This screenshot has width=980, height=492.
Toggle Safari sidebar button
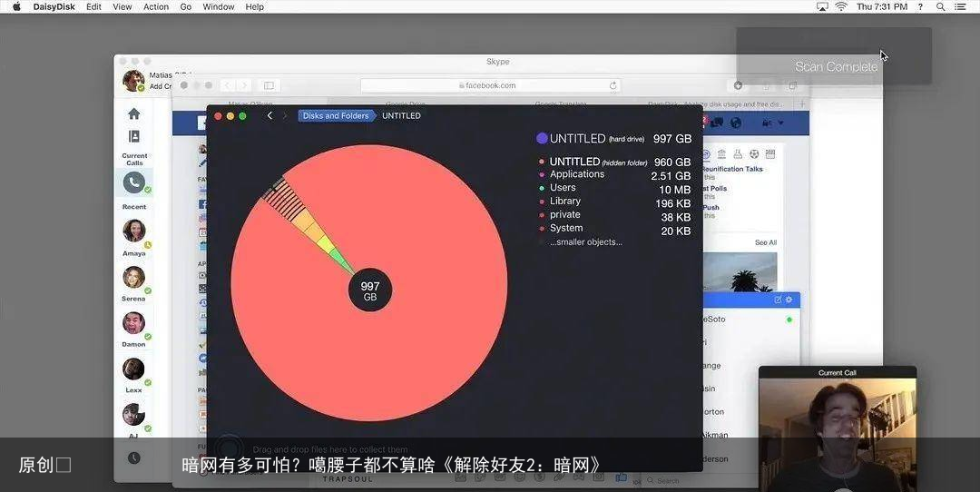click(x=269, y=85)
